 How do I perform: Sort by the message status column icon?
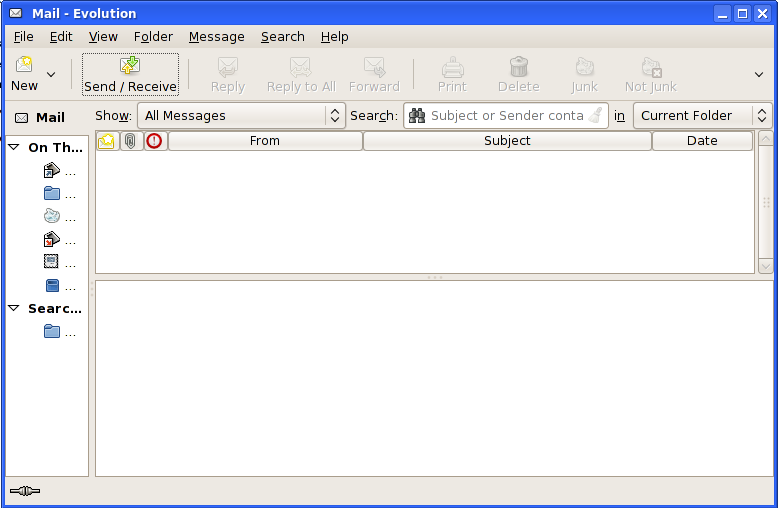(x=107, y=141)
